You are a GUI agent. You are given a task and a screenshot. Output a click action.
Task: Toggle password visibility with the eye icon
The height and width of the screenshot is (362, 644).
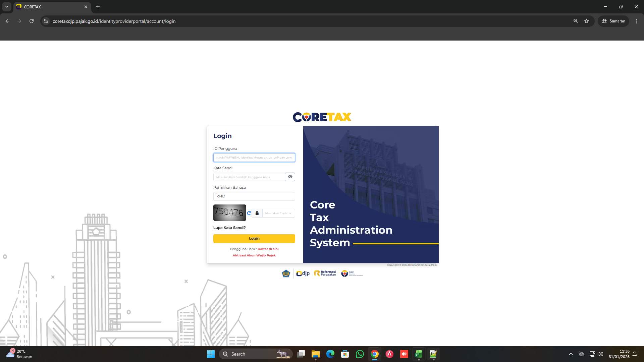[x=290, y=177]
